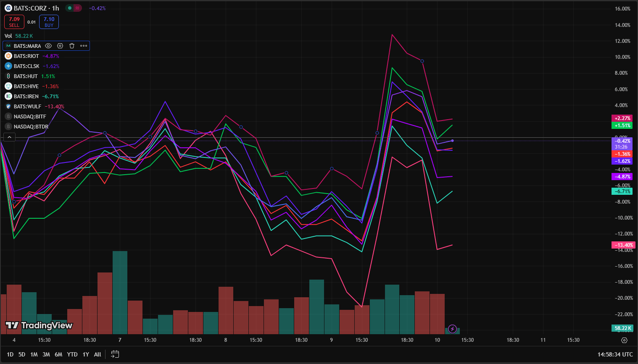Select the BATS:IREN legend row
This screenshot has height=364, width=638.
pos(32,96)
